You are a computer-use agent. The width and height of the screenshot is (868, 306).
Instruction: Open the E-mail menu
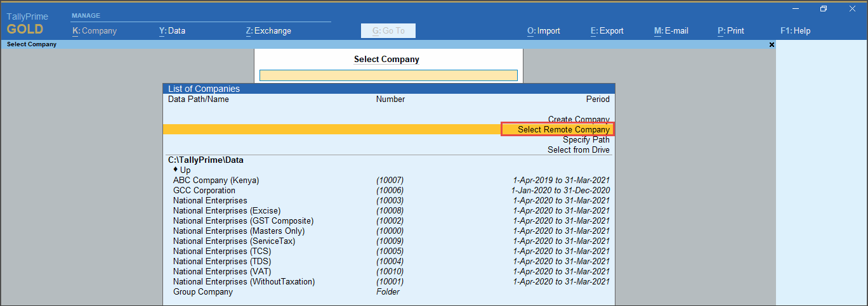click(x=671, y=30)
